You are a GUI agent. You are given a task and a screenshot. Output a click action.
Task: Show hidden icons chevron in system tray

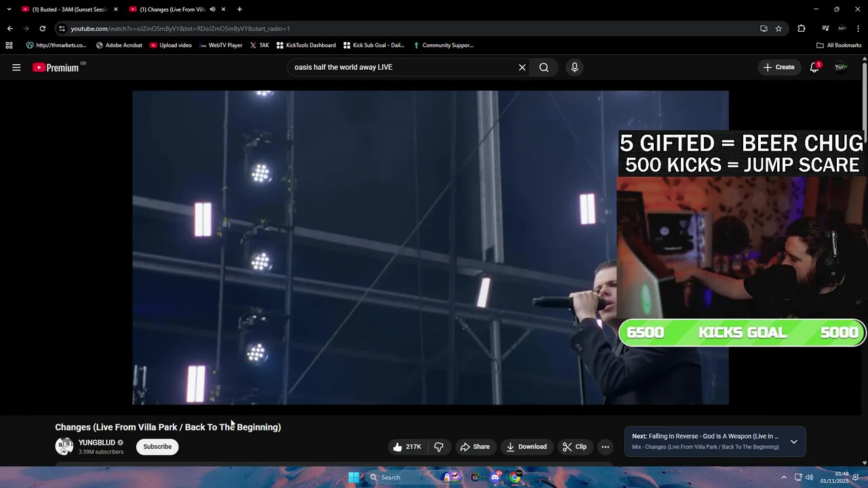pyautogui.click(x=784, y=477)
